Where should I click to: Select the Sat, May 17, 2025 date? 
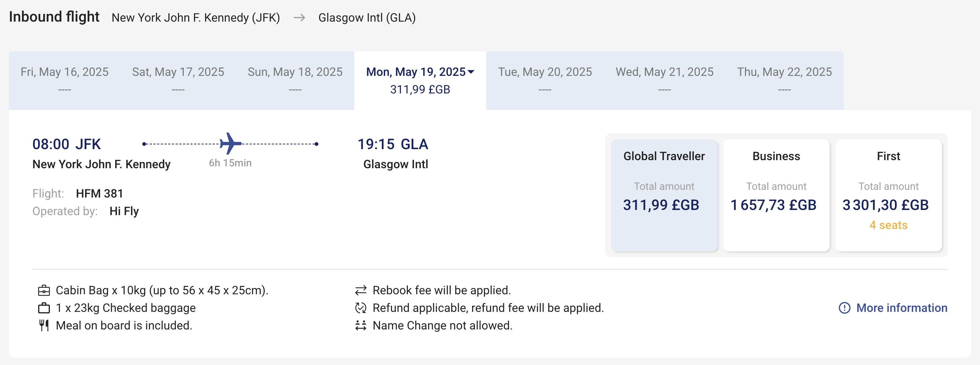[x=178, y=81]
